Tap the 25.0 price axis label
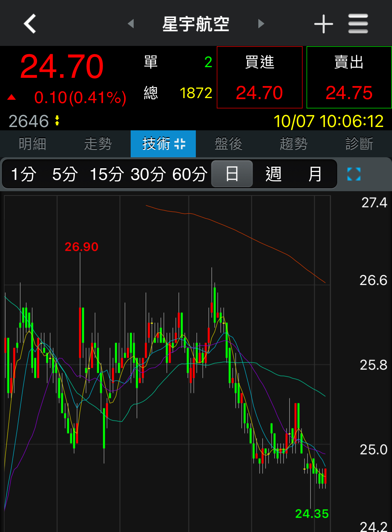 click(374, 450)
